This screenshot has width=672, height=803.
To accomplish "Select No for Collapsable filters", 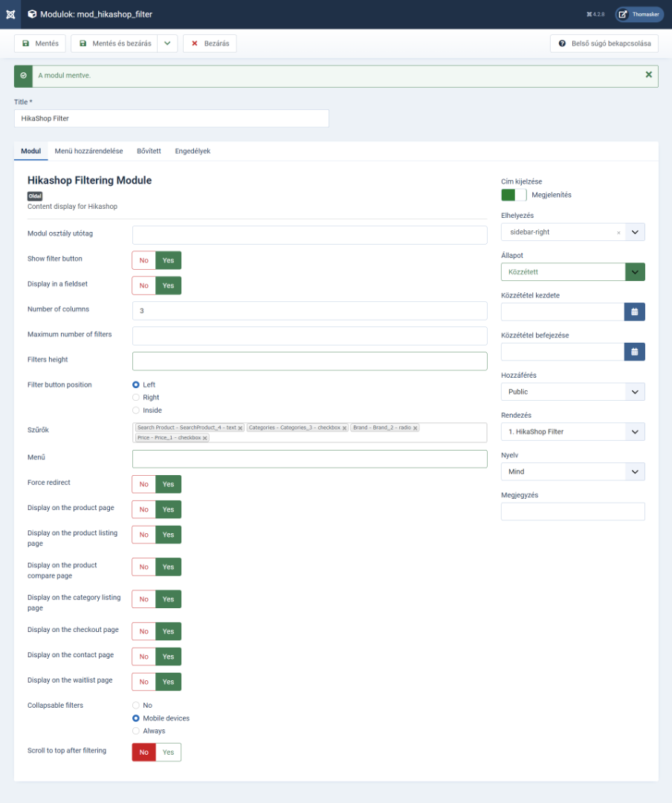I will tap(136, 705).
